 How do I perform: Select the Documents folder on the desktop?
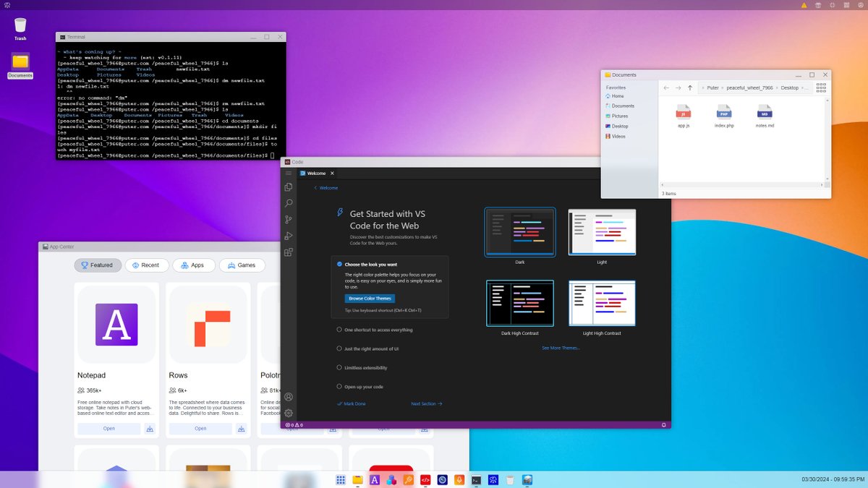pos(20,65)
